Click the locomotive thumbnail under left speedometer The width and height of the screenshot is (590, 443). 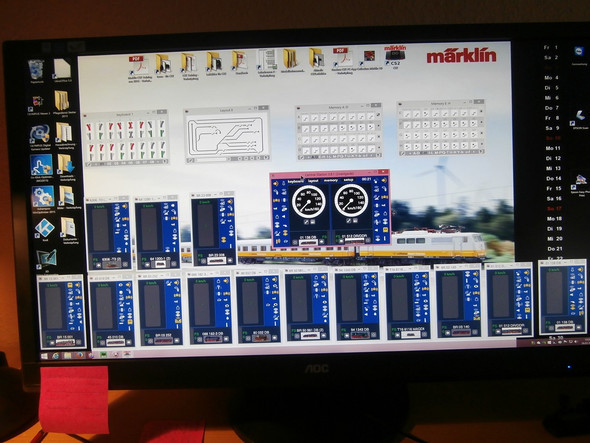click(308, 242)
